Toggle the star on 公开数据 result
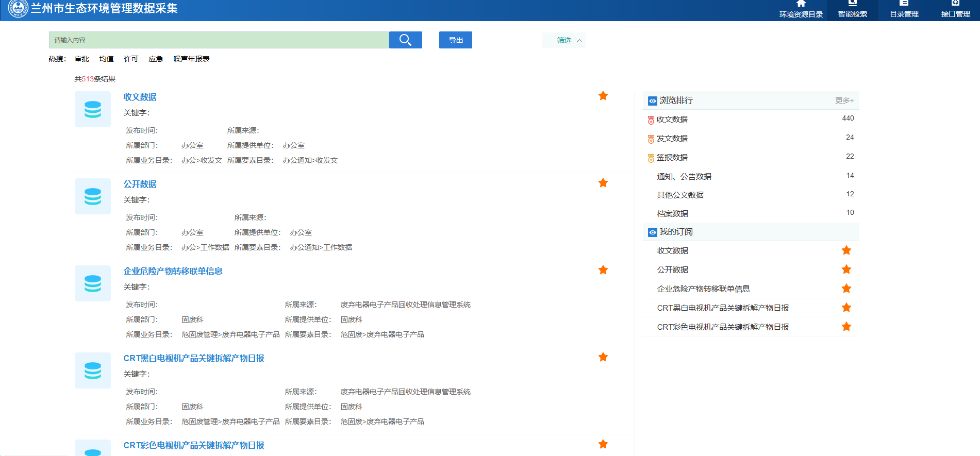Viewport: 980px width, 456px height. point(603,183)
